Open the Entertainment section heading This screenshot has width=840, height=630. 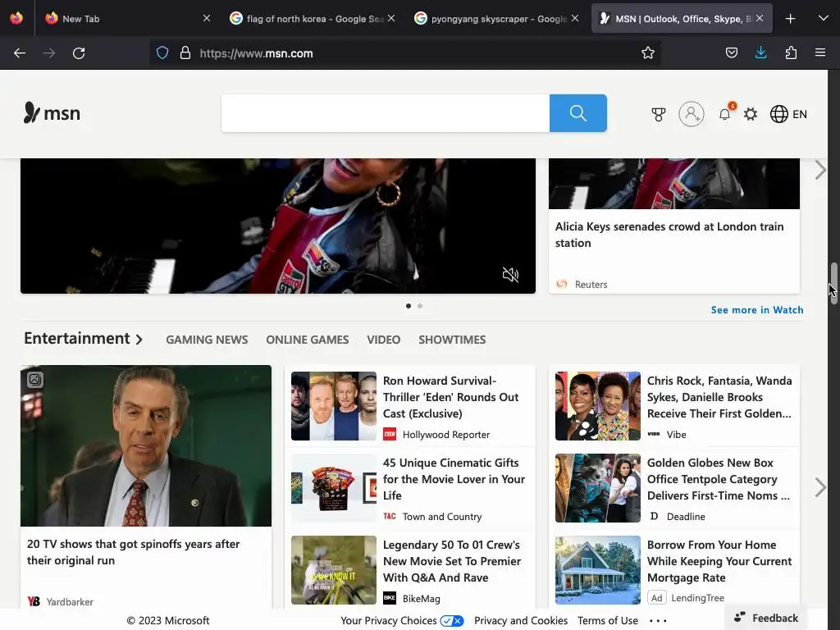(83, 339)
